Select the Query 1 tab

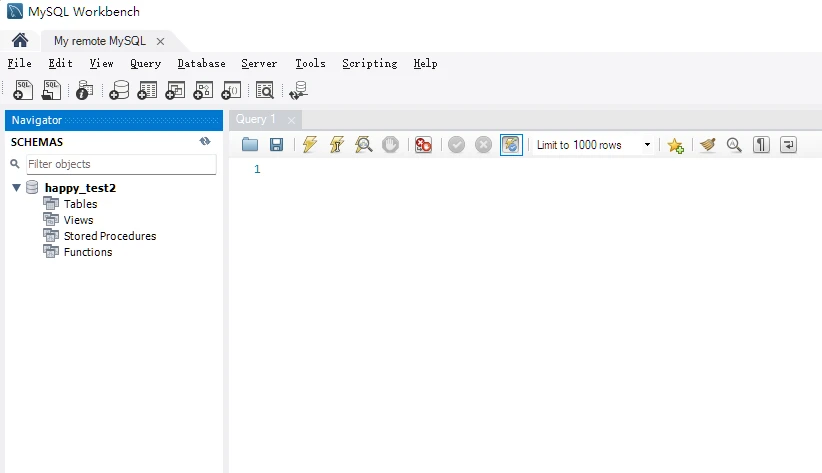point(255,119)
